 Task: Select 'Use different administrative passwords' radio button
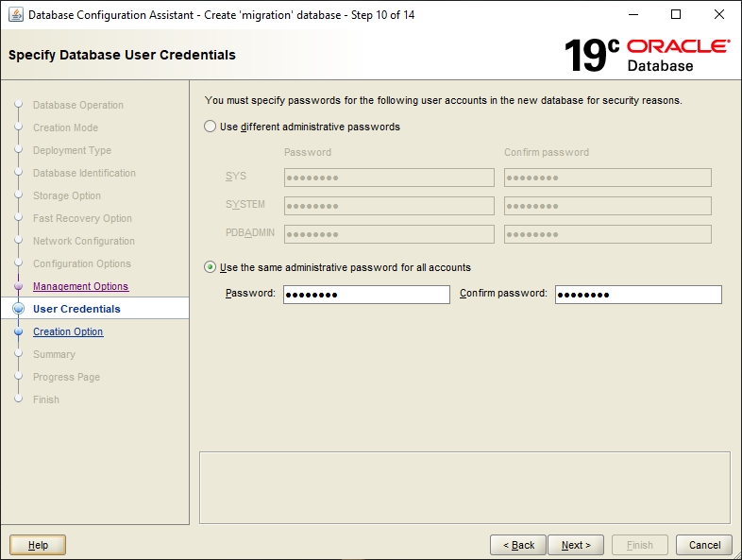point(211,127)
